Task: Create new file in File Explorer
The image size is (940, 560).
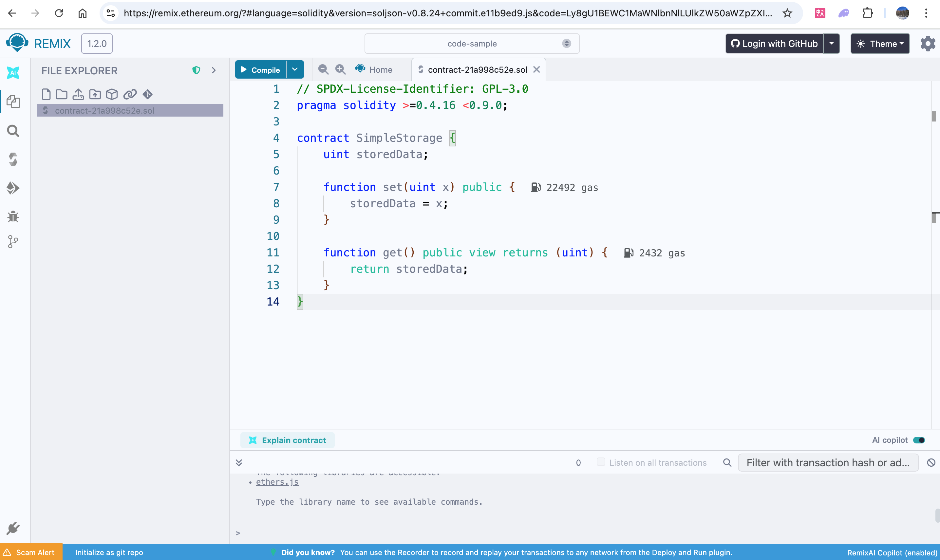Action: 46,94
